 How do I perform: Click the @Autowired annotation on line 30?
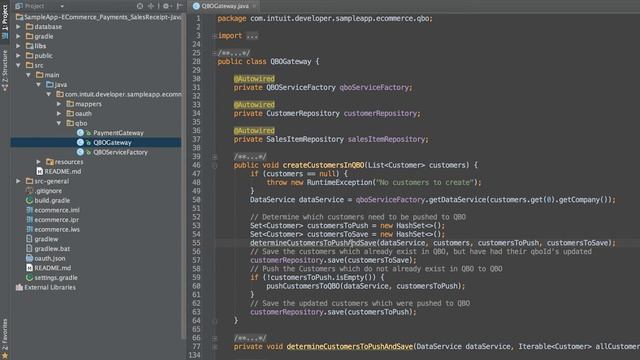coord(254,79)
